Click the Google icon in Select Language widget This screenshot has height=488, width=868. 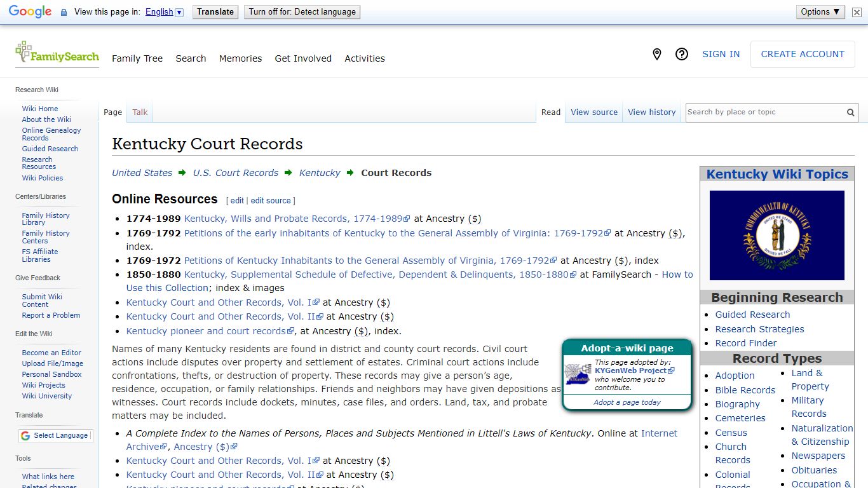click(x=25, y=436)
